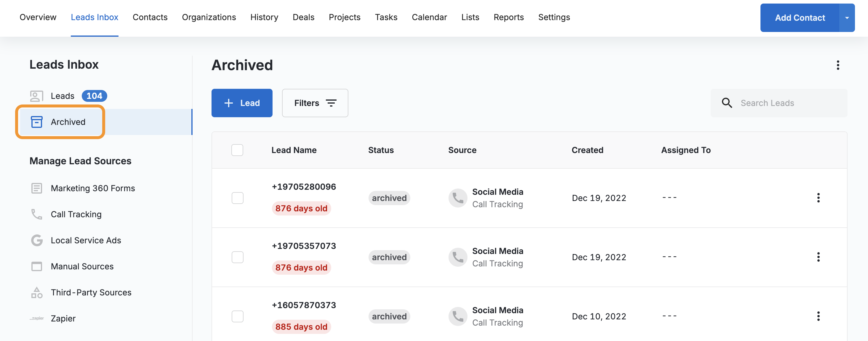Expand the Add Contact dropdown arrow
The height and width of the screenshot is (341, 868).
846,18
